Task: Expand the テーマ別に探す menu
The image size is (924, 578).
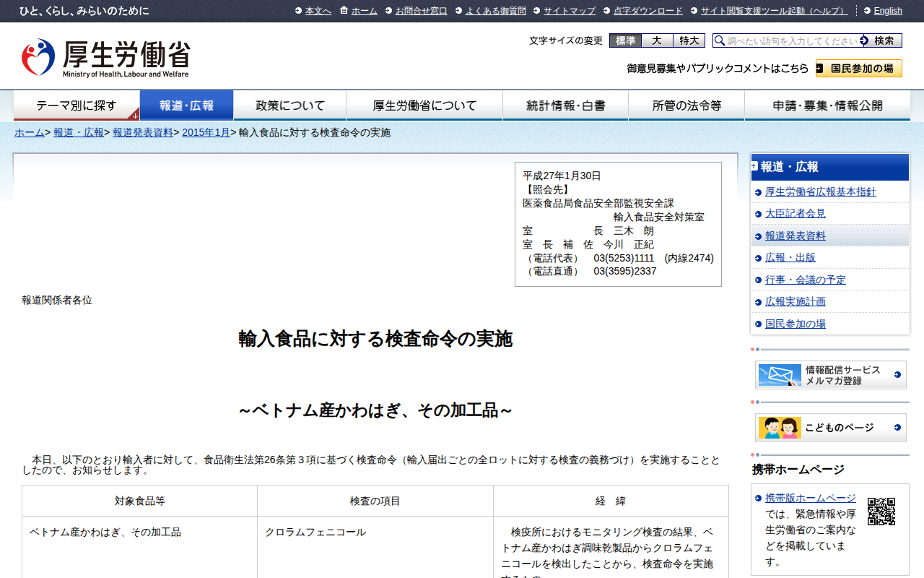Action: click(77, 105)
